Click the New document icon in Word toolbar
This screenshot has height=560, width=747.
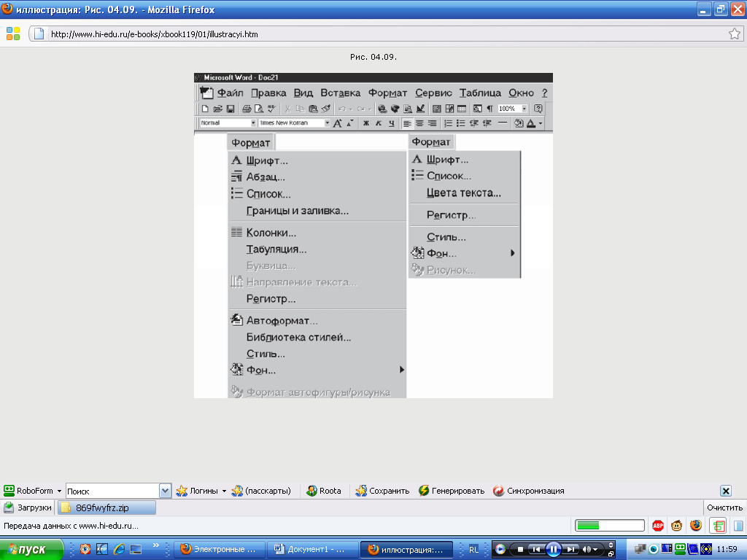point(205,109)
